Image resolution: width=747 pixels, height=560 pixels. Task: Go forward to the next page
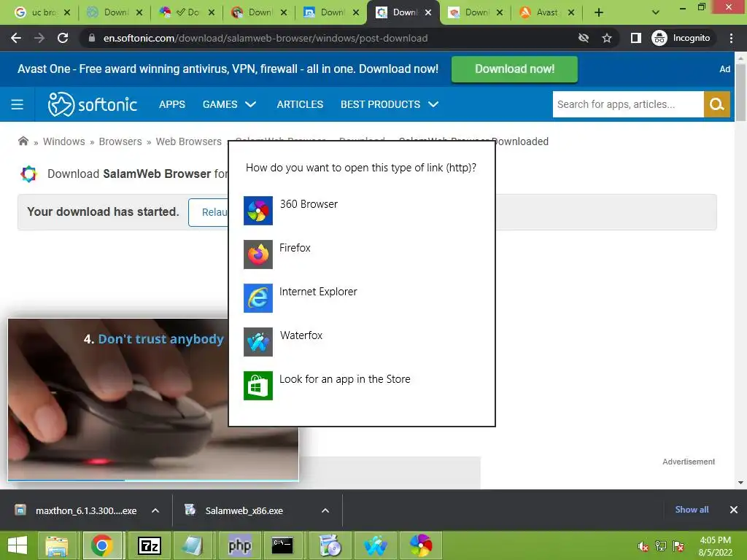click(39, 38)
